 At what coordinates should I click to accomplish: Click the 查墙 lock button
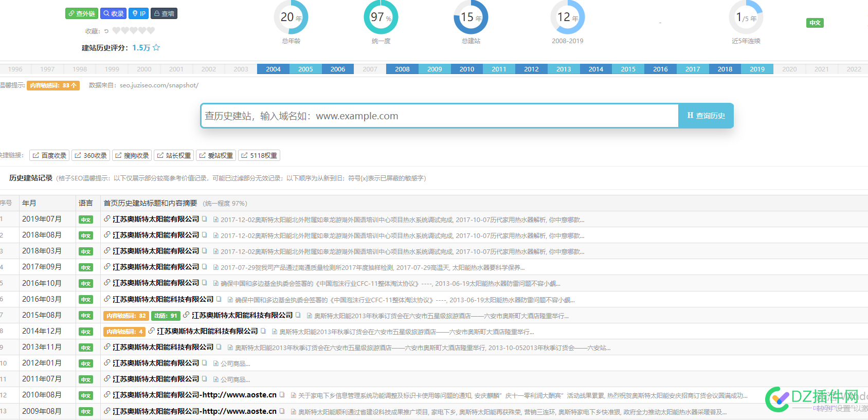click(164, 13)
